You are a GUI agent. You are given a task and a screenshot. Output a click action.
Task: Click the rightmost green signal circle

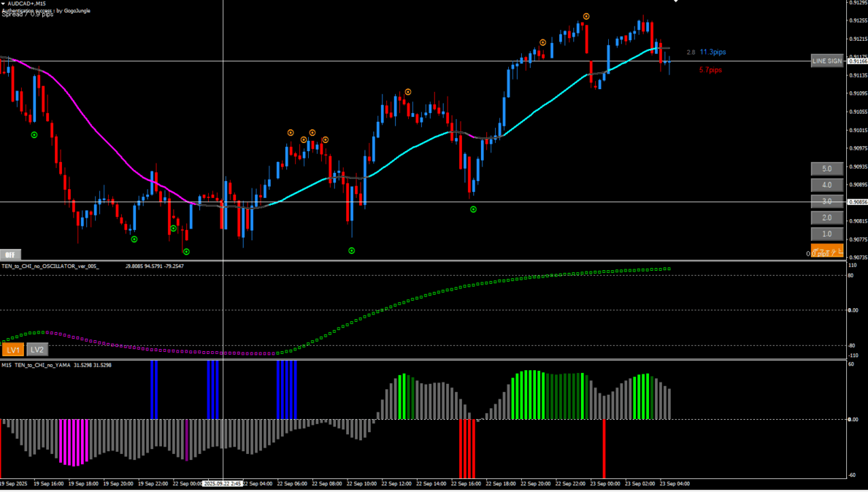(473, 210)
